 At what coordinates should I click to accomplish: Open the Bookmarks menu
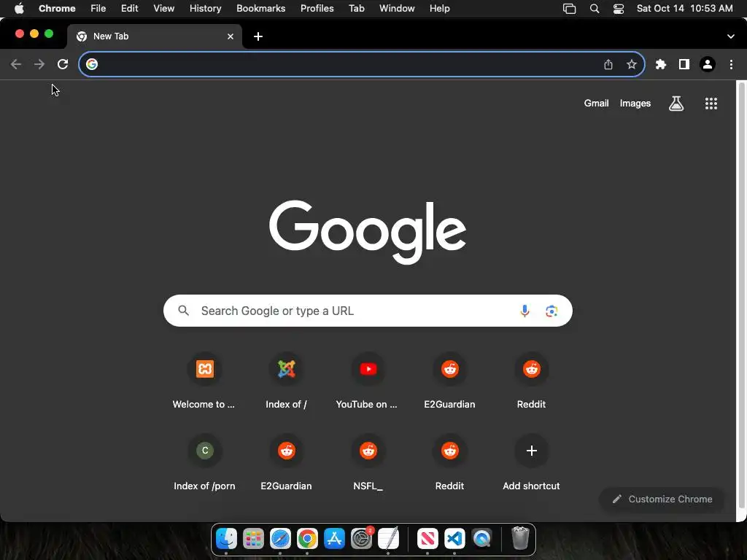pos(261,9)
